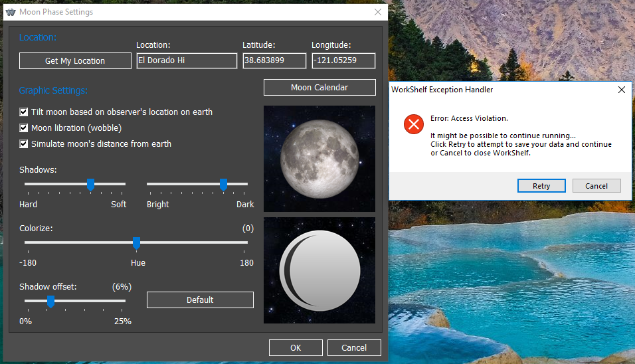Close the WorkShelf Exception Handler dialog
The width and height of the screenshot is (635, 364).
tap(621, 89)
